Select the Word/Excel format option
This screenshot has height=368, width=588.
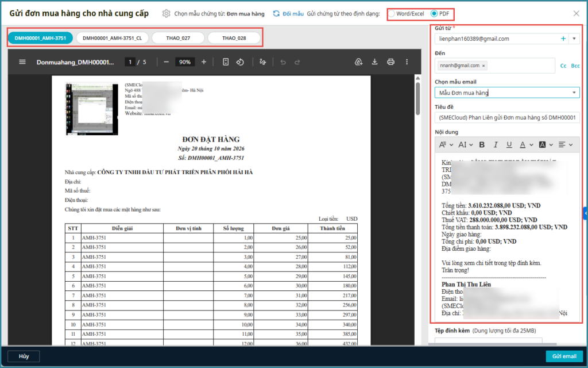coord(392,13)
